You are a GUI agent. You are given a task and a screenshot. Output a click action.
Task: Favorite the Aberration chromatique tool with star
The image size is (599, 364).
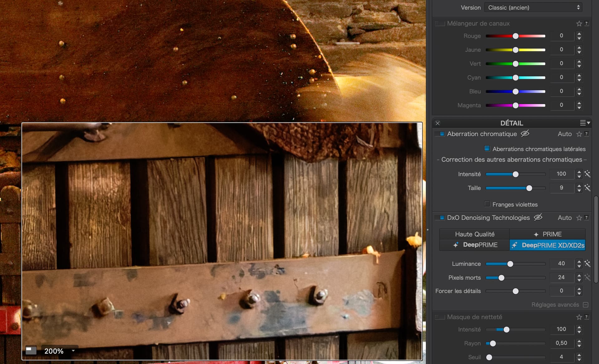[579, 134]
